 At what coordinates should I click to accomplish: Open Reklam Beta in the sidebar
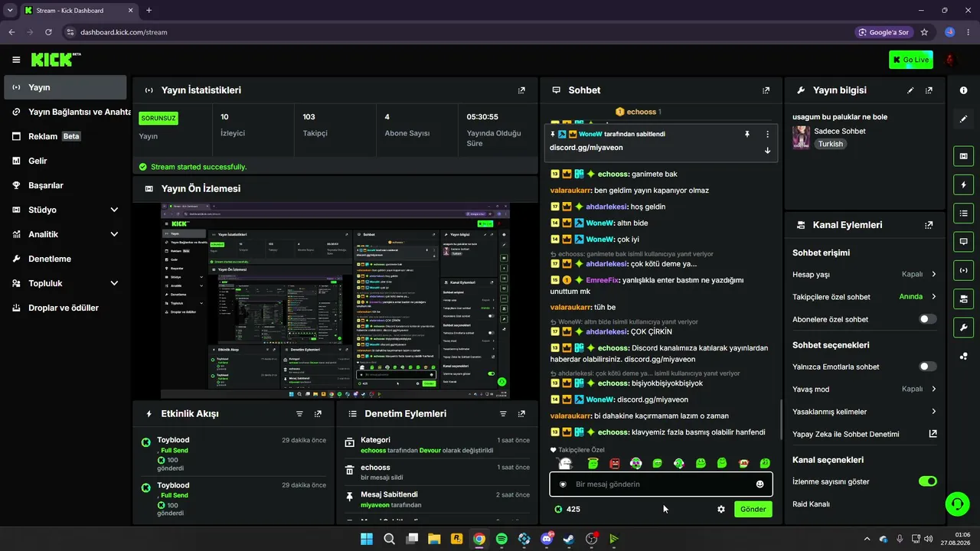coord(65,136)
